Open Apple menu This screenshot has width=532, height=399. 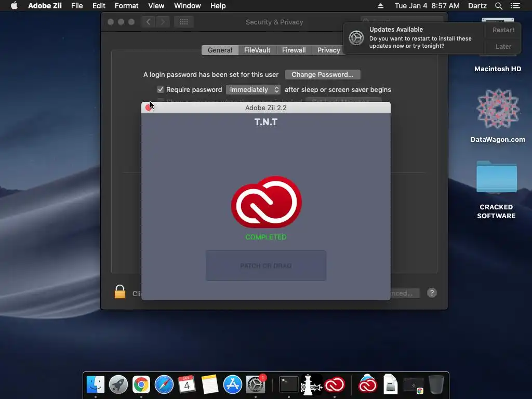pos(14,6)
